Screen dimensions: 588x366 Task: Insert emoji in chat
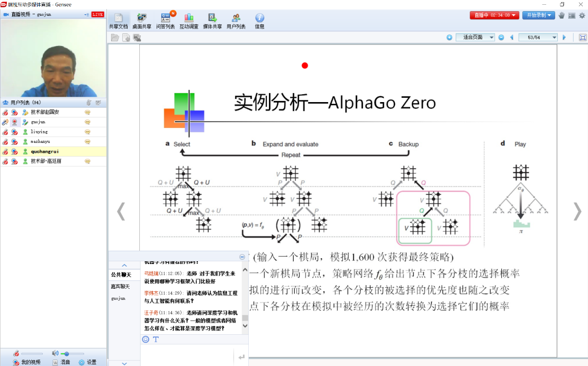(x=146, y=340)
